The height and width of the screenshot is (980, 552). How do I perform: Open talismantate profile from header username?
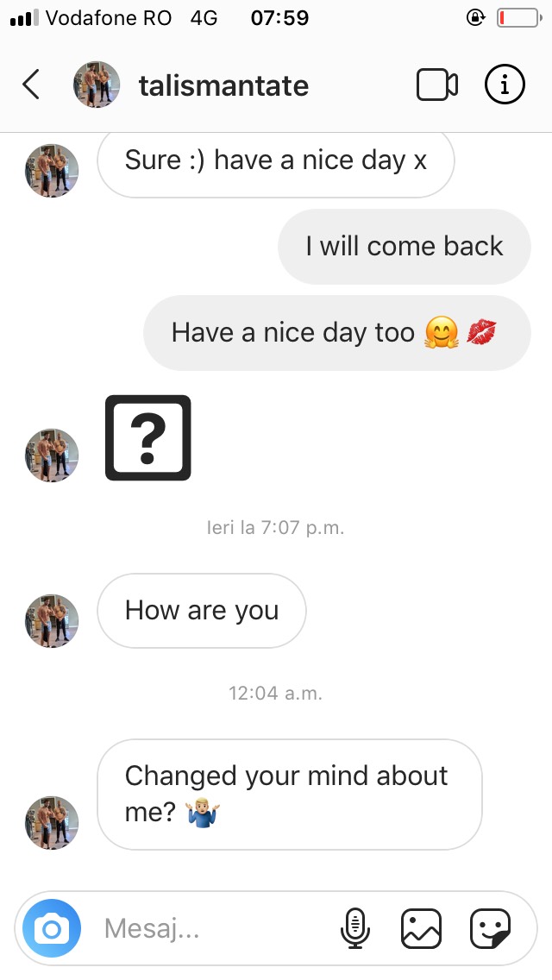click(x=223, y=85)
